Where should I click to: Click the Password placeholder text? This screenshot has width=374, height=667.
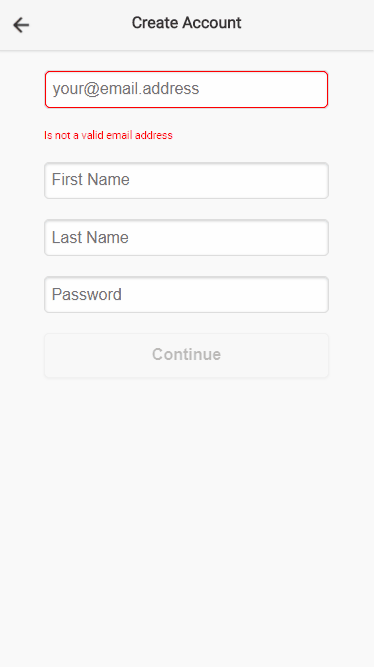pyautogui.click(x=87, y=294)
